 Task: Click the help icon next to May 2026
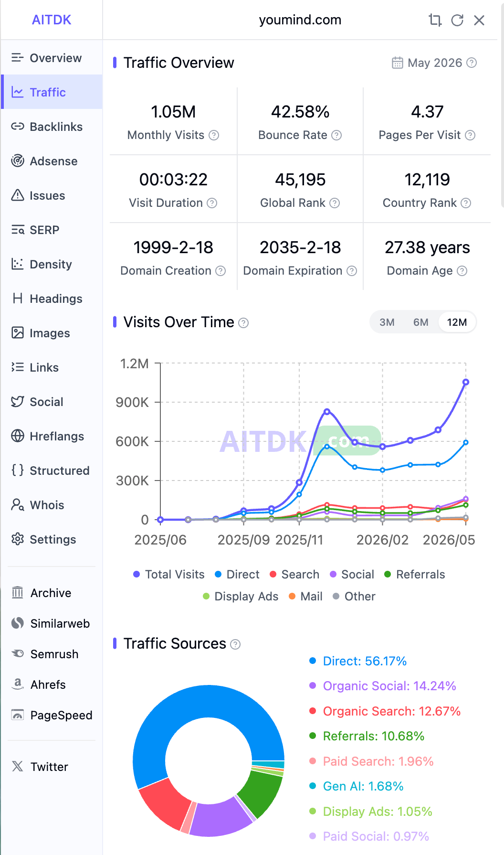pos(472,63)
